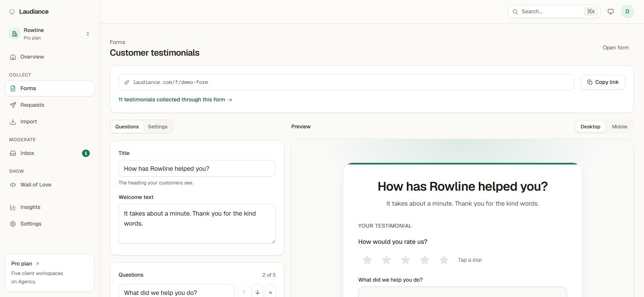This screenshot has width=644, height=297.
Task: Rate one star in the preview
Action: 367,260
